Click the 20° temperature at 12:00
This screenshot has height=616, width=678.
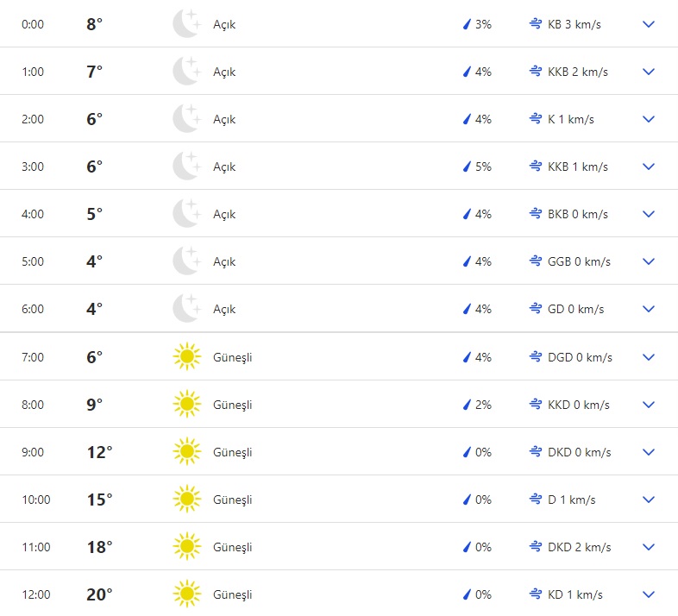pos(99,594)
